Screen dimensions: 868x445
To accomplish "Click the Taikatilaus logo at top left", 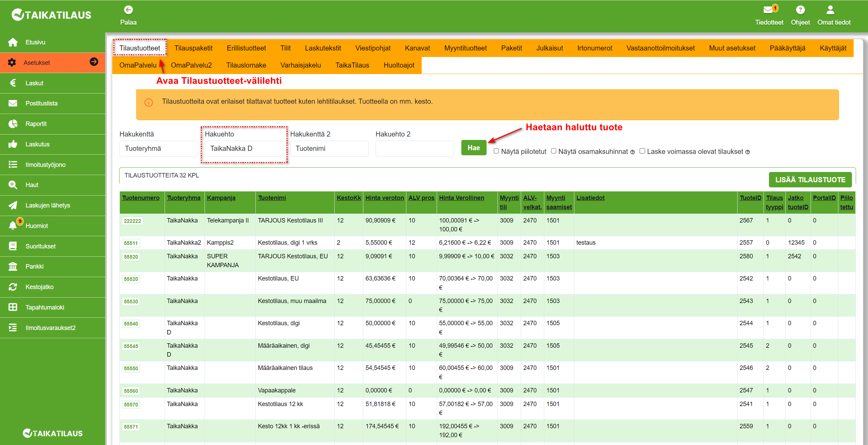I will (x=51, y=15).
